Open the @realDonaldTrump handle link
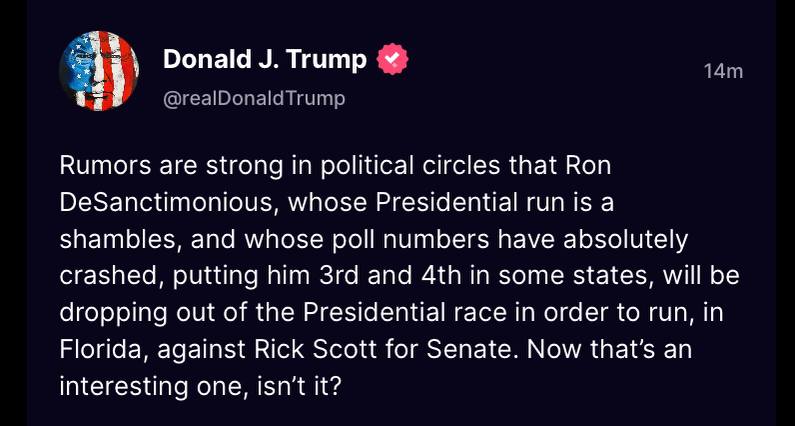Viewport: 795px width, 426px height. tap(254, 98)
